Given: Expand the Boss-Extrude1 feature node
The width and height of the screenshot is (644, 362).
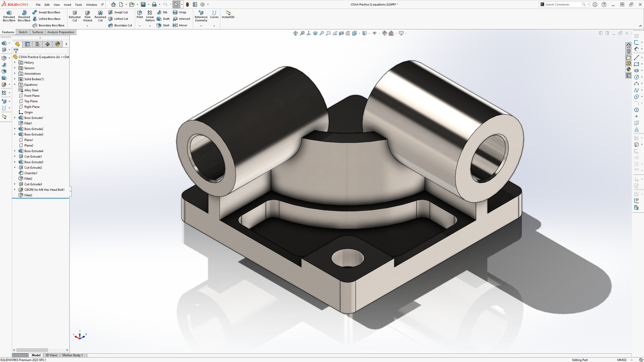Looking at the screenshot, I should click(15, 118).
